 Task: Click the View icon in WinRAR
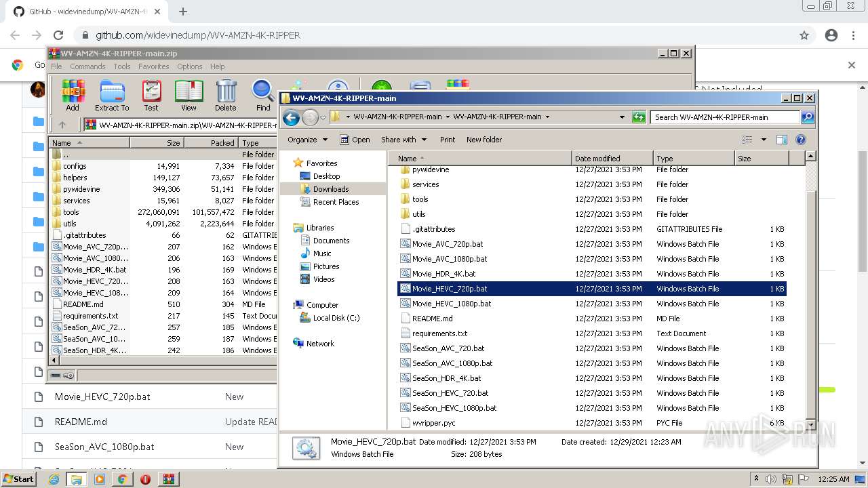coord(189,96)
